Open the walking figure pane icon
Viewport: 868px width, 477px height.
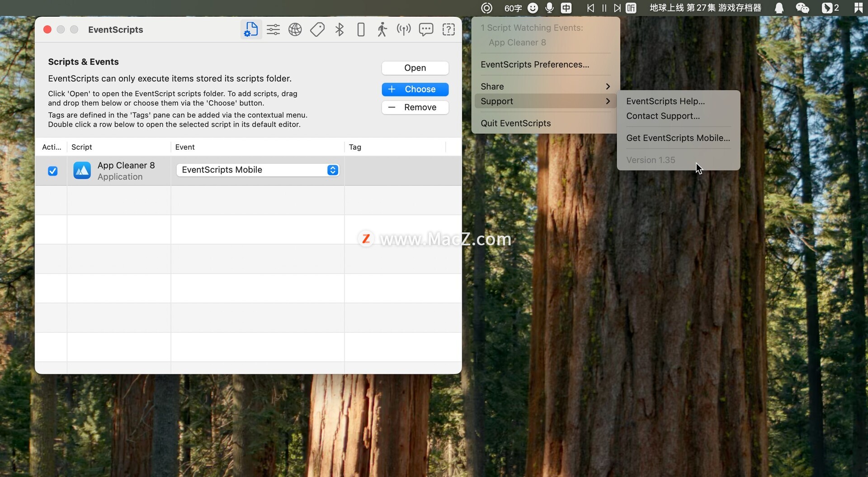382,29
